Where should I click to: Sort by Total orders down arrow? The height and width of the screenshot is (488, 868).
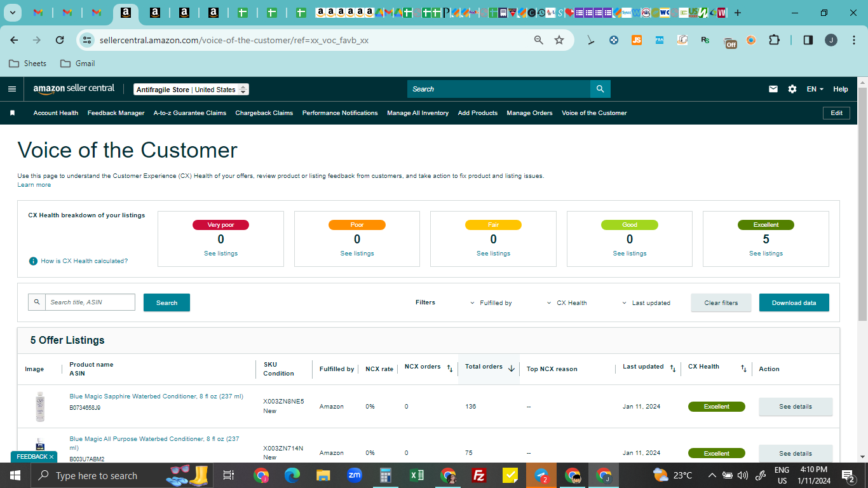pos(511,369)
